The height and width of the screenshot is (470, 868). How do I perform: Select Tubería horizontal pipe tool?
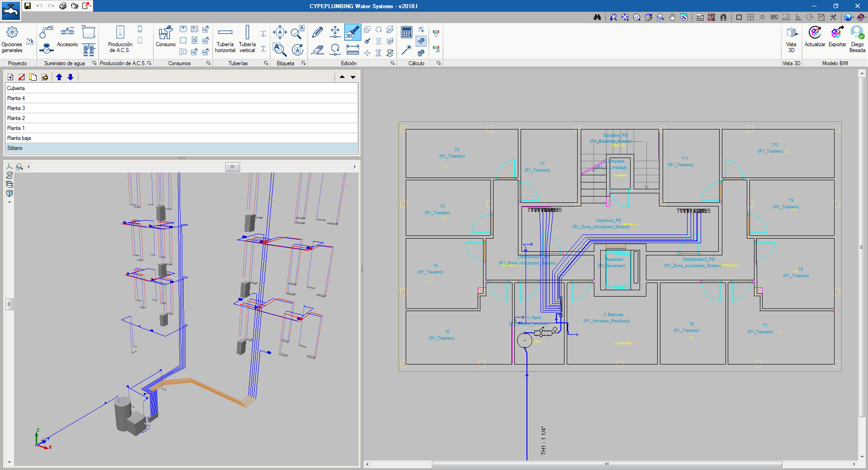225,39
